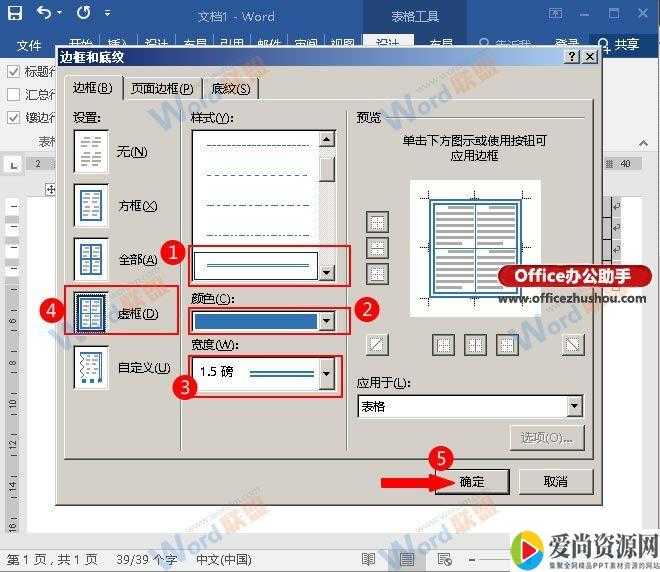Choose the 方框 (Box) border setting
The height and width of the screenshot is (572, 660).
pos(91,205)
